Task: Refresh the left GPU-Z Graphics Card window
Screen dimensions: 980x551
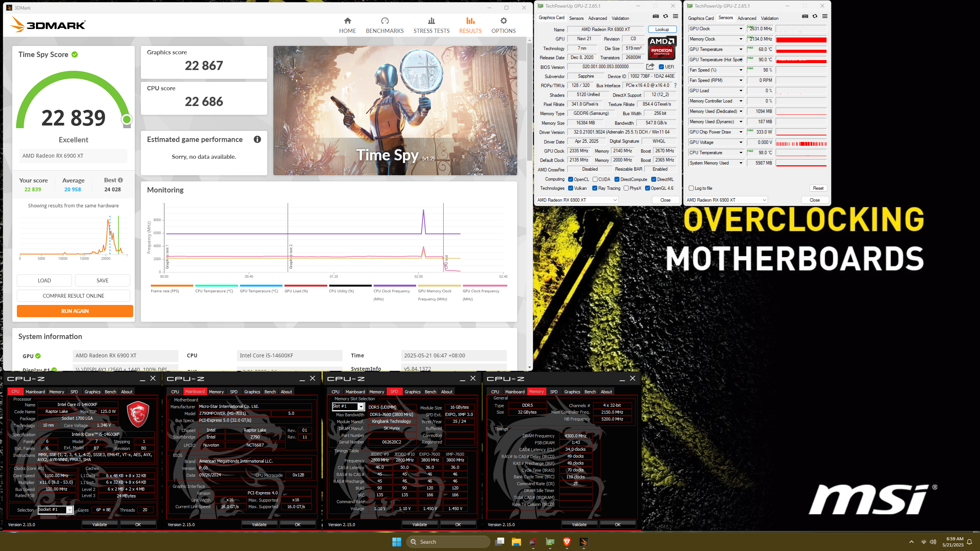Action: click(665, 16)
